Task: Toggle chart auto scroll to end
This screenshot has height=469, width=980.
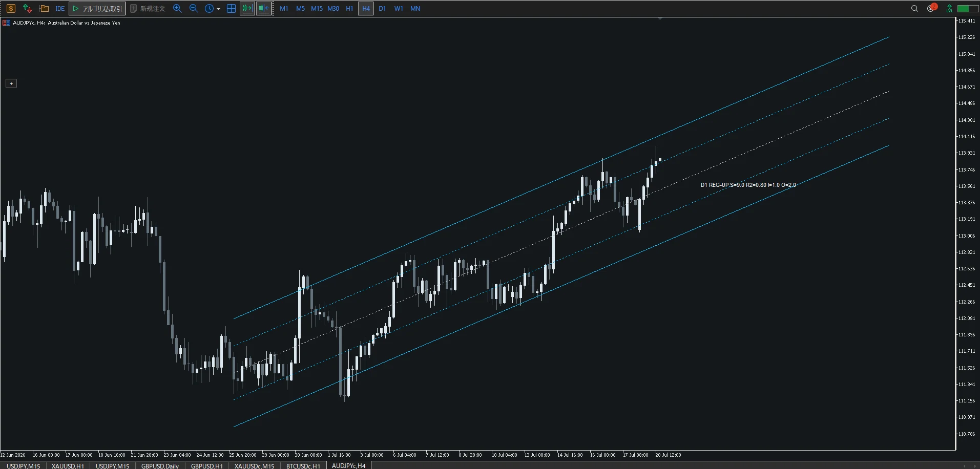Action: pos(247,8)
